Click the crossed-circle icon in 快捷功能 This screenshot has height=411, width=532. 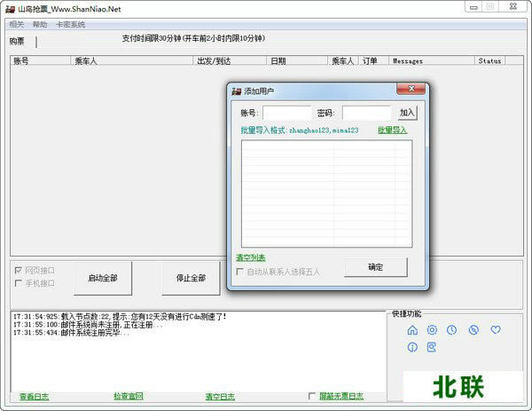click(473, 330)
